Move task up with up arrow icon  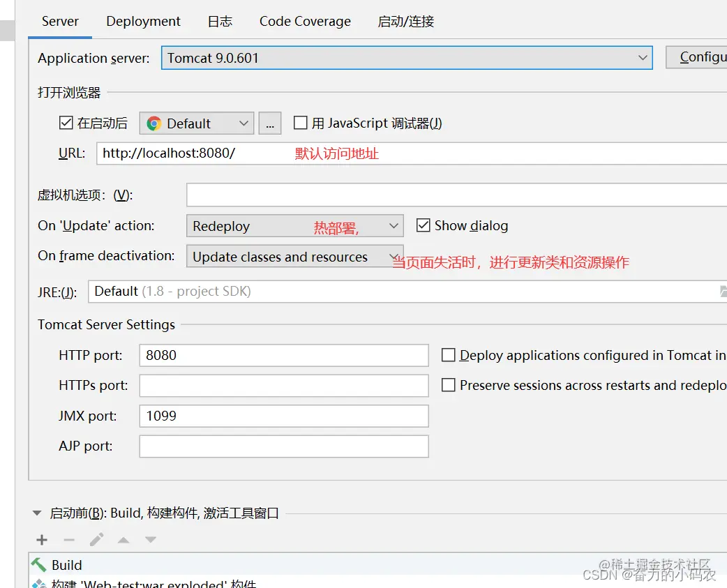(x=123, y=540)
